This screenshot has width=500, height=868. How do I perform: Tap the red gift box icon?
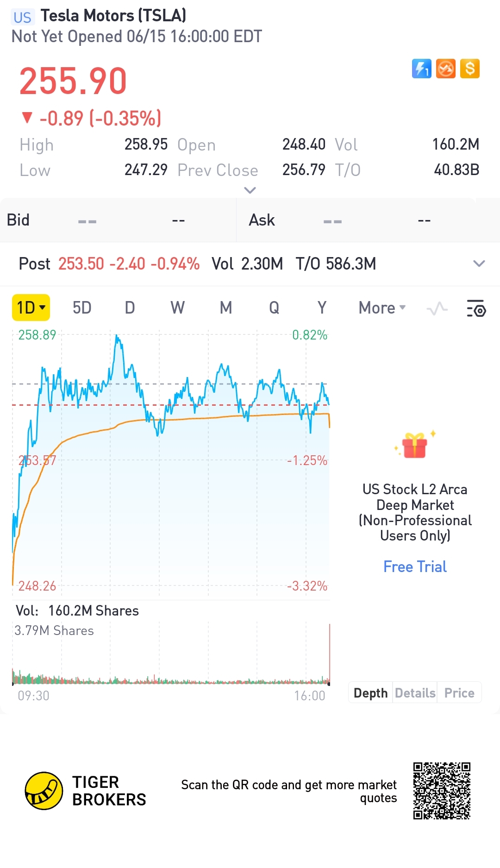click(414, 446)
